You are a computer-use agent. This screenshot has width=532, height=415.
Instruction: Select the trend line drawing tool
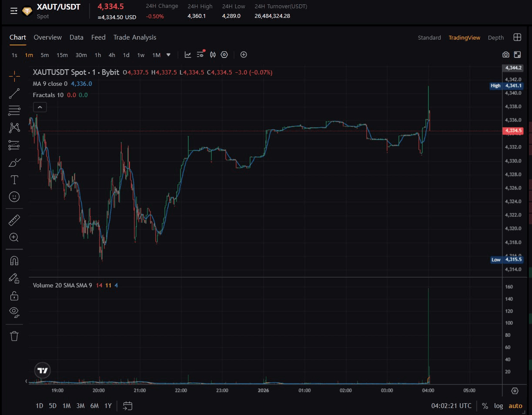pos(14,93)
